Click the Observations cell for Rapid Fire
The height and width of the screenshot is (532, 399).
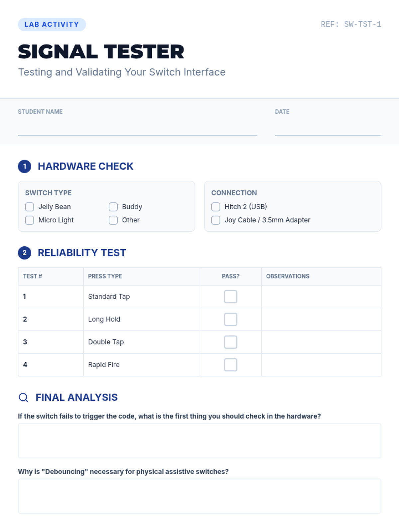click(321, 365)
